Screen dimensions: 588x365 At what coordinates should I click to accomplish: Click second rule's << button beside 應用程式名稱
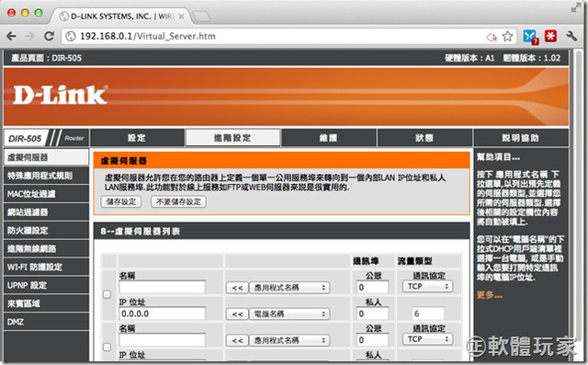(x=237, y=340)
